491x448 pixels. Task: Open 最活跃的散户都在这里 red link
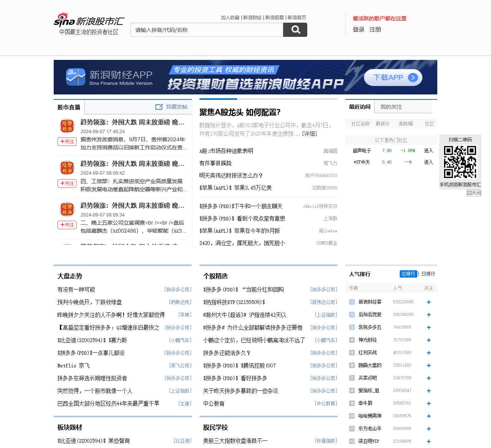tap(380, 18)
